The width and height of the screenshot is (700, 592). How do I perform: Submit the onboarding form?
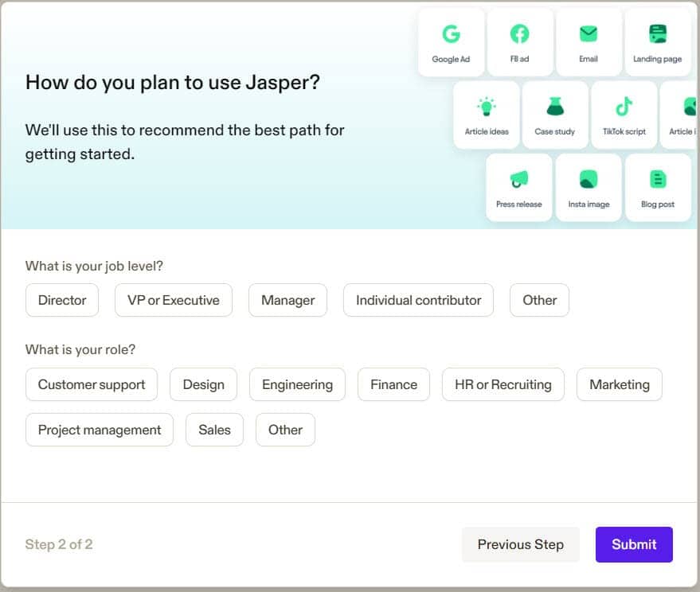click(634, 545)
